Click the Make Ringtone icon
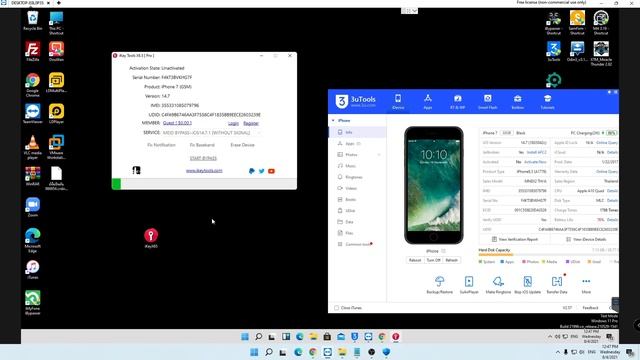 coord(498,284)
